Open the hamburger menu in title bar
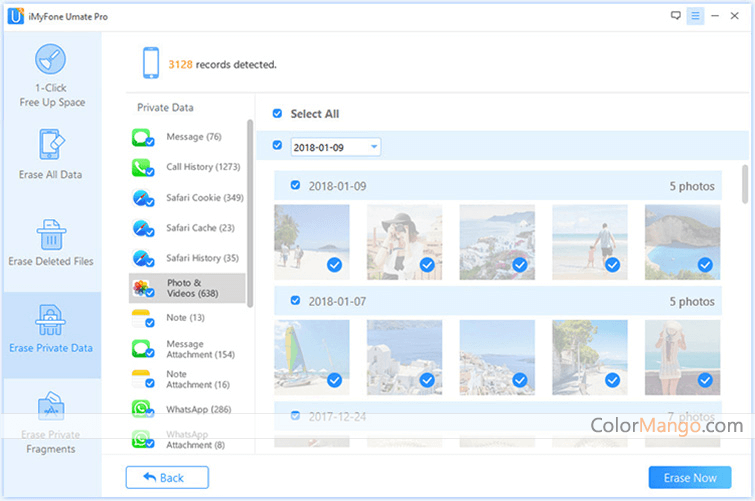 pos(695,16)
